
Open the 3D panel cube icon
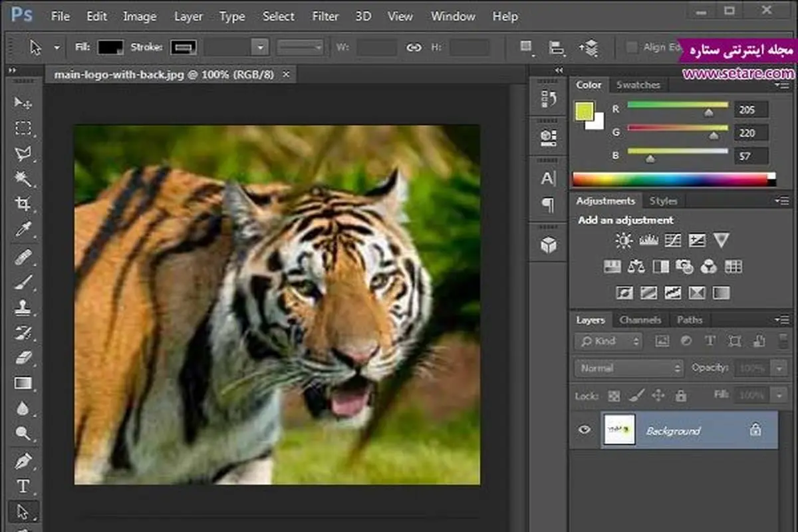(x=549, y=245)
